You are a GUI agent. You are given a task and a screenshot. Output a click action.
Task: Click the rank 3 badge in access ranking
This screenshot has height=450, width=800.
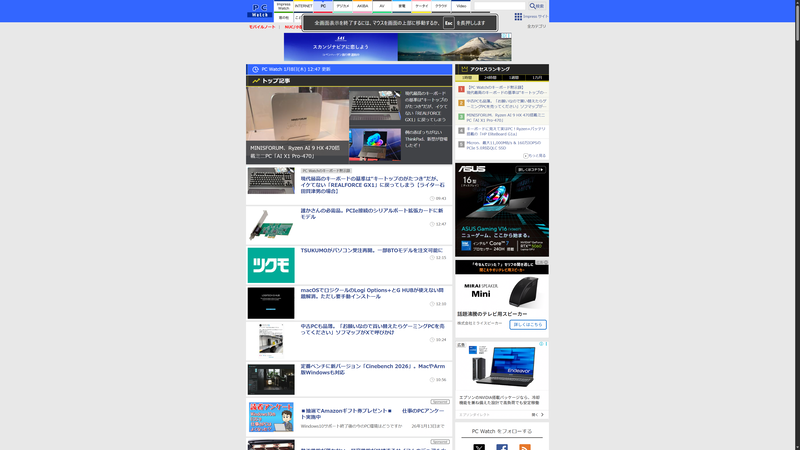click(x=461, y=117)
